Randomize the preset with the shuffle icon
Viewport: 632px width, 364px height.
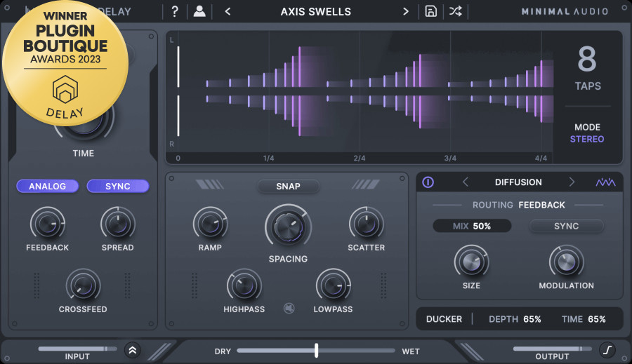(456, 11)
